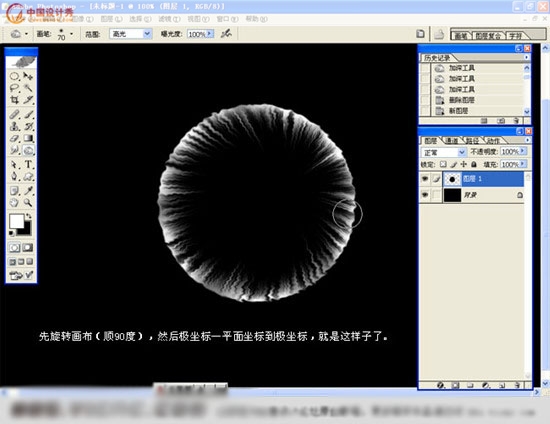
Task: Switch to Standard editing mode
Action: 14,248
